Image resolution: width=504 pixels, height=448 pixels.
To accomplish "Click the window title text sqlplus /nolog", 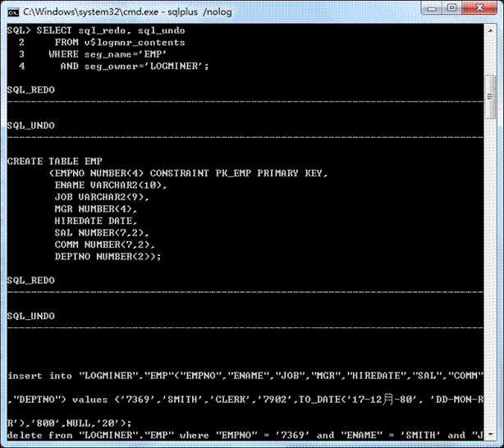I will [199, 11].
